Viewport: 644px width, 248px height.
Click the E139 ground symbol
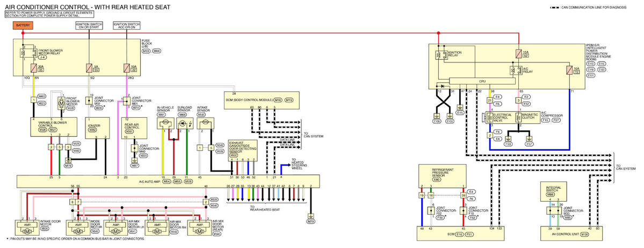(437, 116)
